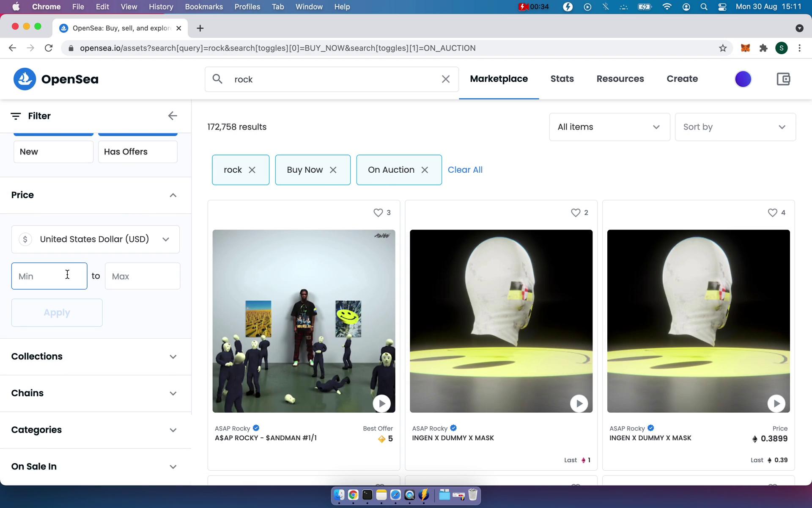Click the Apply price filter button
Viewport: 812px width, 508px height.
click(57, 312)
